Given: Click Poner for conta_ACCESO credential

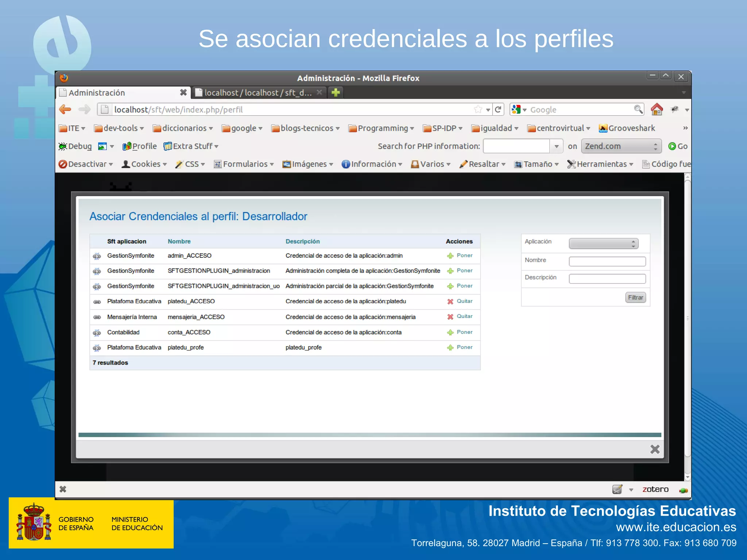Looking at the screenshot, I should 460,332.
